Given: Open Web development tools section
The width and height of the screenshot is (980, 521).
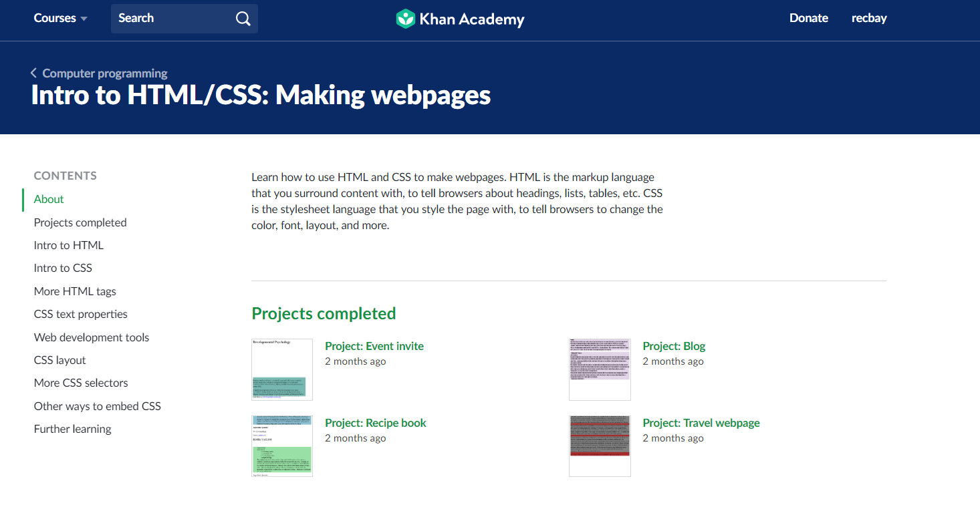Looking at the screenshot, I should point(92,337).
